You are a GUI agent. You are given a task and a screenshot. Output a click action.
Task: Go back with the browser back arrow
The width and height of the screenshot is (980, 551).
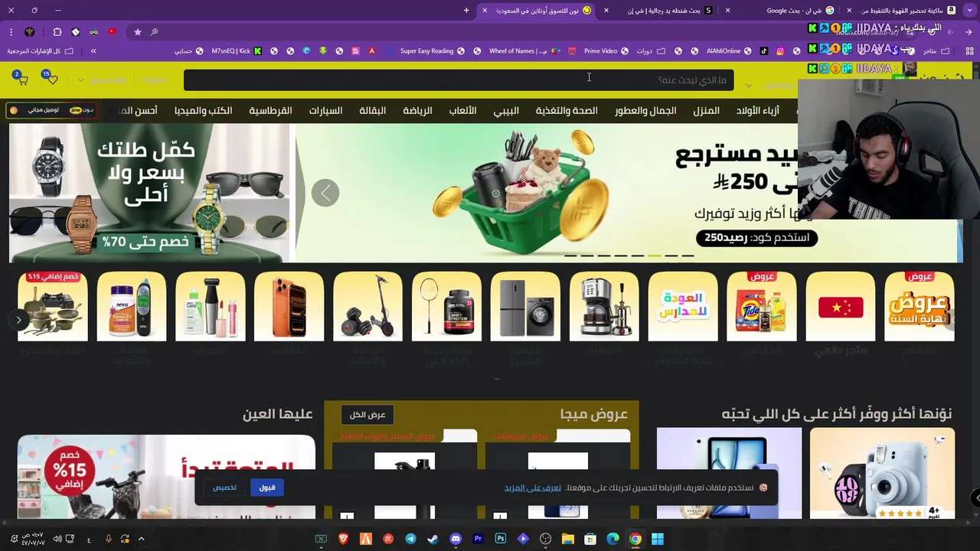coord(969,32)
